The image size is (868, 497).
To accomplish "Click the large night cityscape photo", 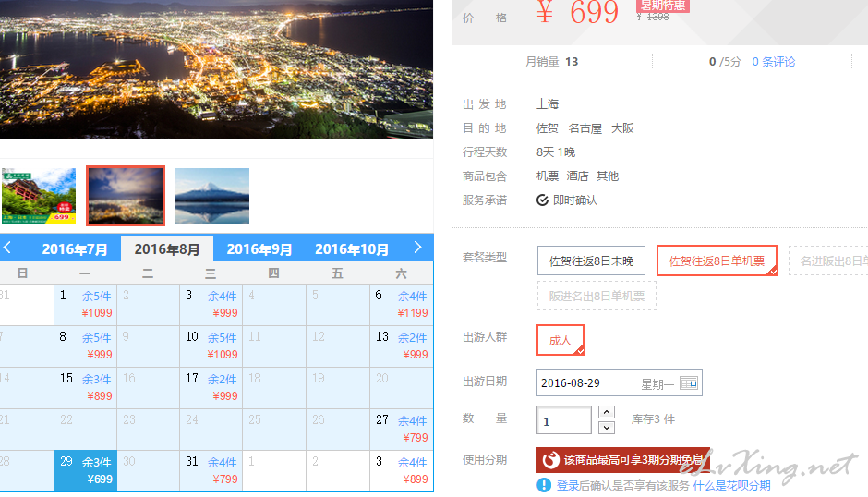I will (x=216, y=69).
